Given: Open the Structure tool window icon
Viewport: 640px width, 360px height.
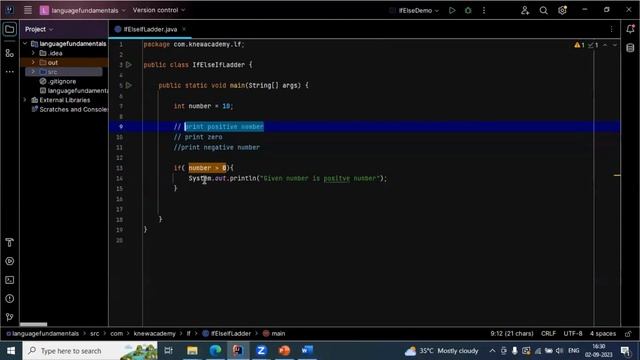Looking at the screenshot, I should point(9,53).
